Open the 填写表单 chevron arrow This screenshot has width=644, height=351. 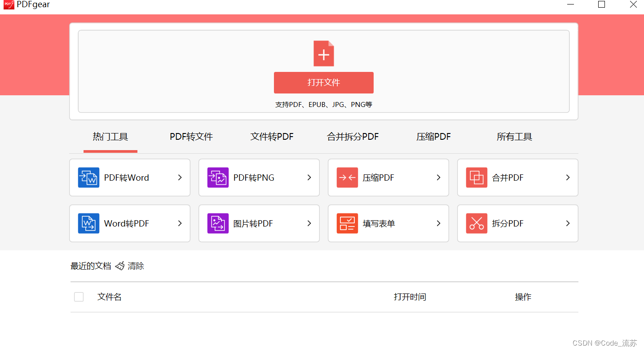tap(438, 223)
